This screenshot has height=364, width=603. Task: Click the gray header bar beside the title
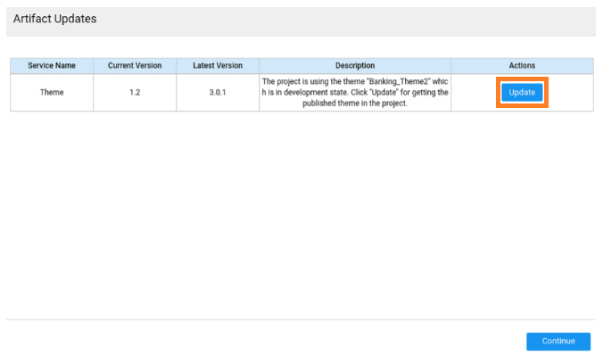pos(357,20)
